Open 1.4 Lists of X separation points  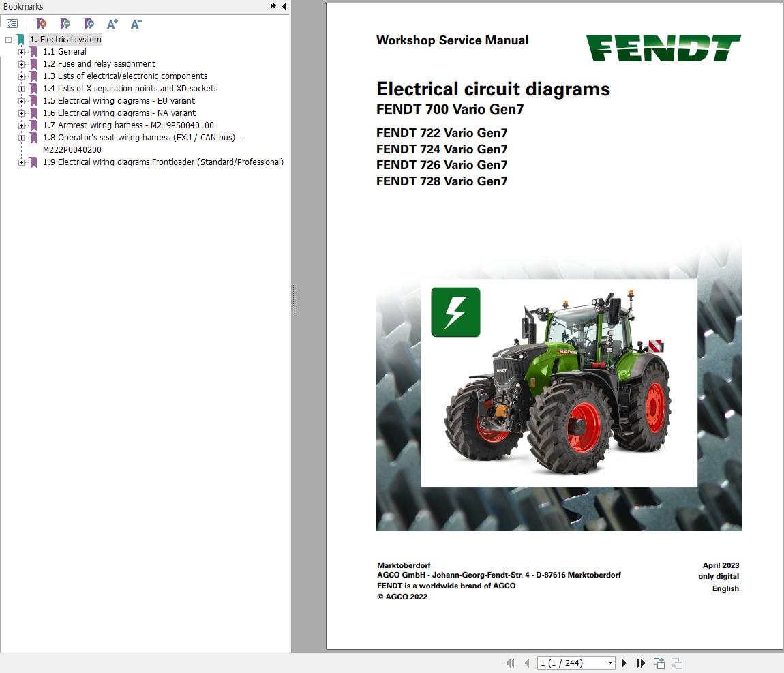pos(130,89)
